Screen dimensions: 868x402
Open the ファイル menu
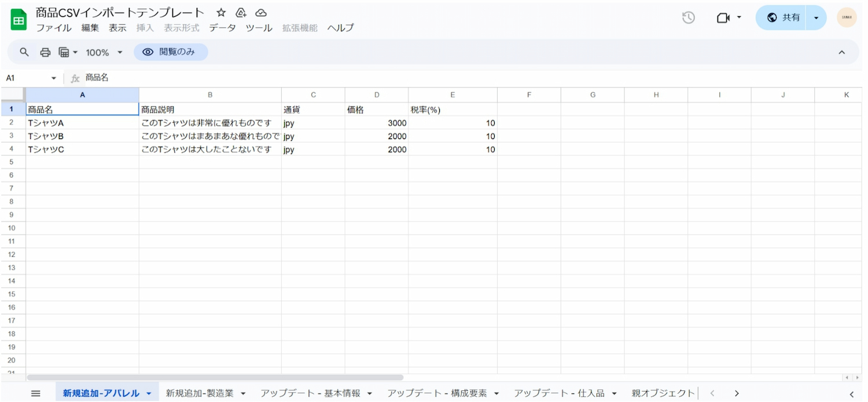(54, 28)
